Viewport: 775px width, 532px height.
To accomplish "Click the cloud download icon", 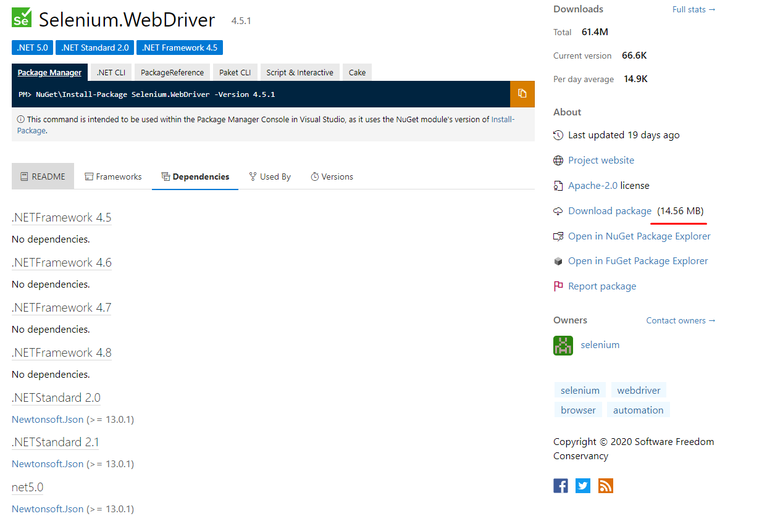I will click(x=558, y=211).
